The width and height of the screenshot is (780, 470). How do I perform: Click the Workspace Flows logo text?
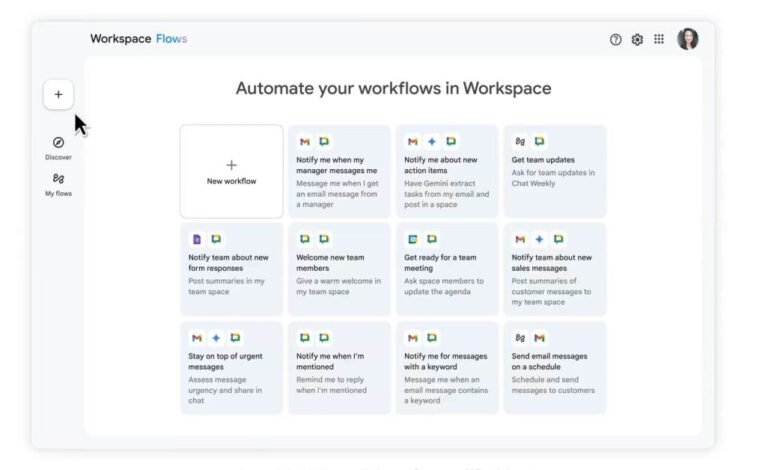pyautogui.click(x=139, y=39)
